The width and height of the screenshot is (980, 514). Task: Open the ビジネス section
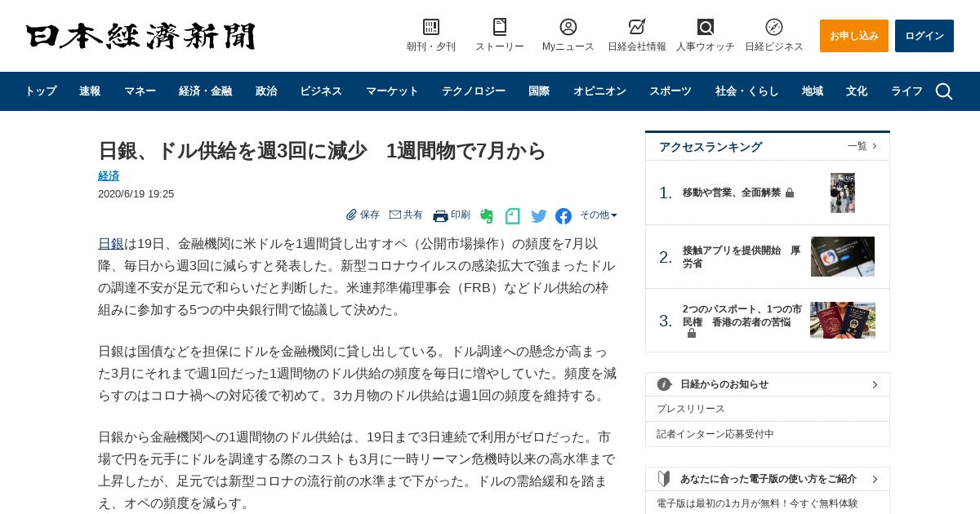321,91
